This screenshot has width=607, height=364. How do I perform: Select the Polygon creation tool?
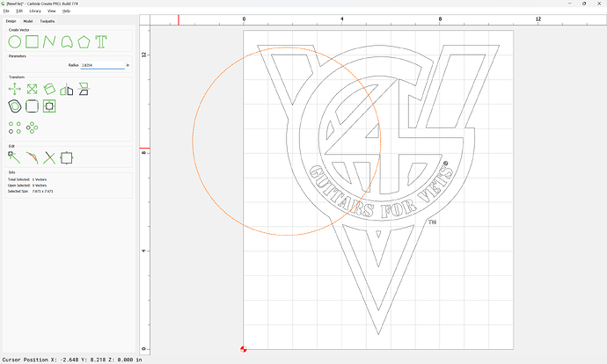tap(84, 41)
